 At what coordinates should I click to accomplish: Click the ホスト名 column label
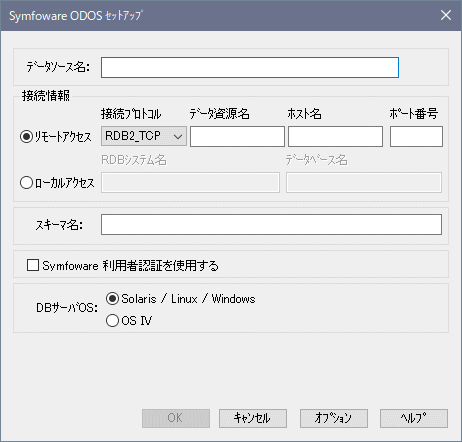coord(304,114)
